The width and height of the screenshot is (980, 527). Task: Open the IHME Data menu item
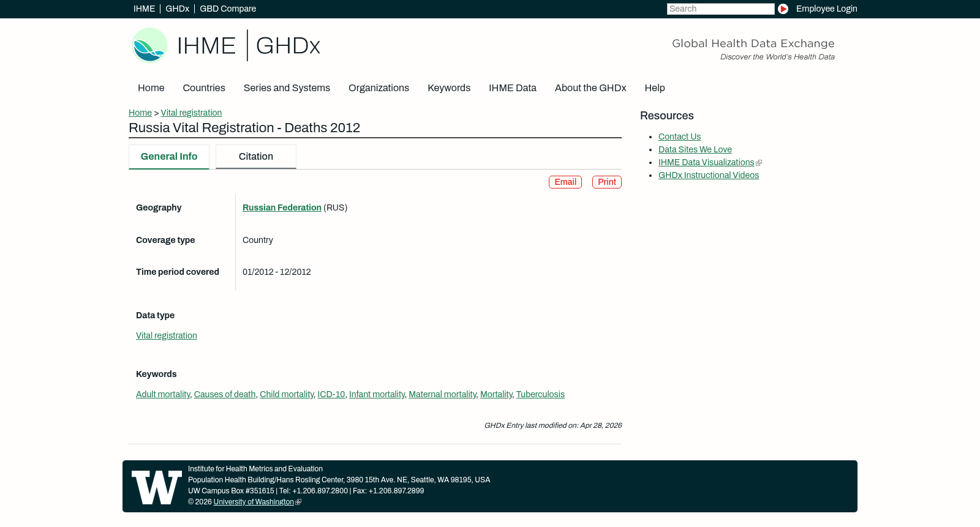click(513, 88)
